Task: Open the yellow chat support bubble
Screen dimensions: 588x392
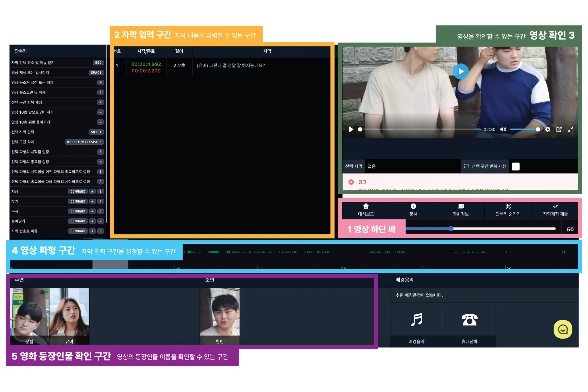Action: point(562,329)
